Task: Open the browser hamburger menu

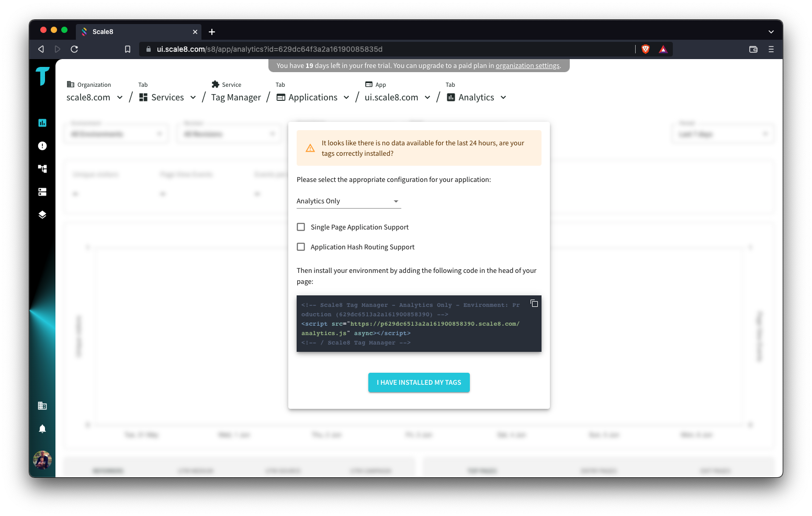Action: pos(771,49)
